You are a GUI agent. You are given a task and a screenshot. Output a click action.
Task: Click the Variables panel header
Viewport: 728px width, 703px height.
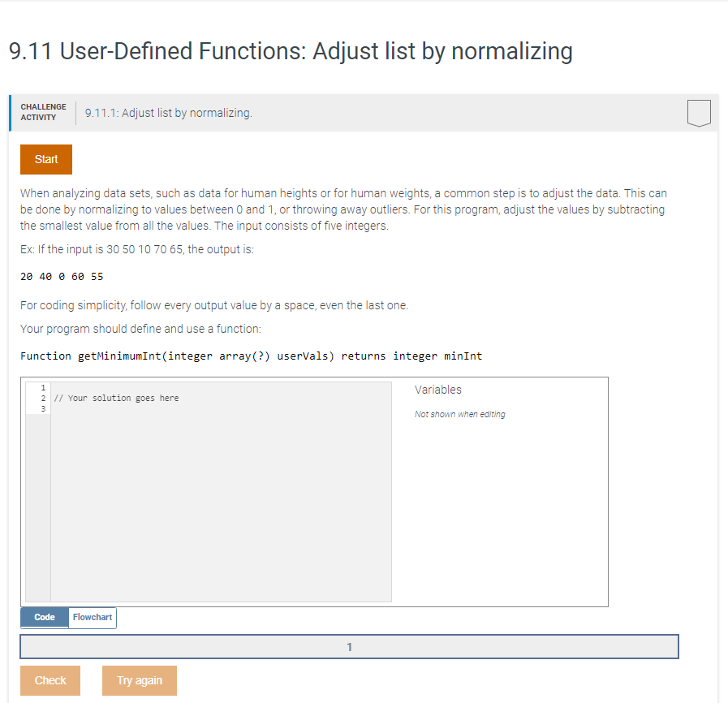(437, 390)
